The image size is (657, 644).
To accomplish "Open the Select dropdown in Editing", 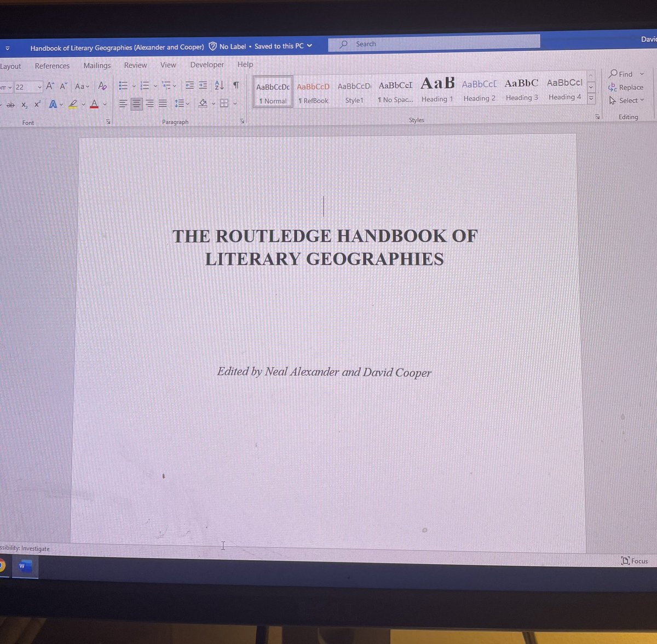I will (x=627, y=101).
